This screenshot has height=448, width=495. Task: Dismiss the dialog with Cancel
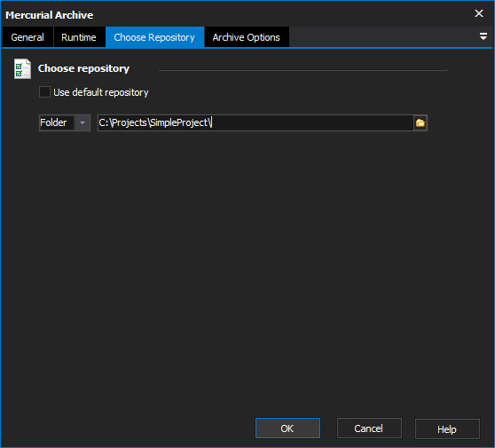point(369,428)
